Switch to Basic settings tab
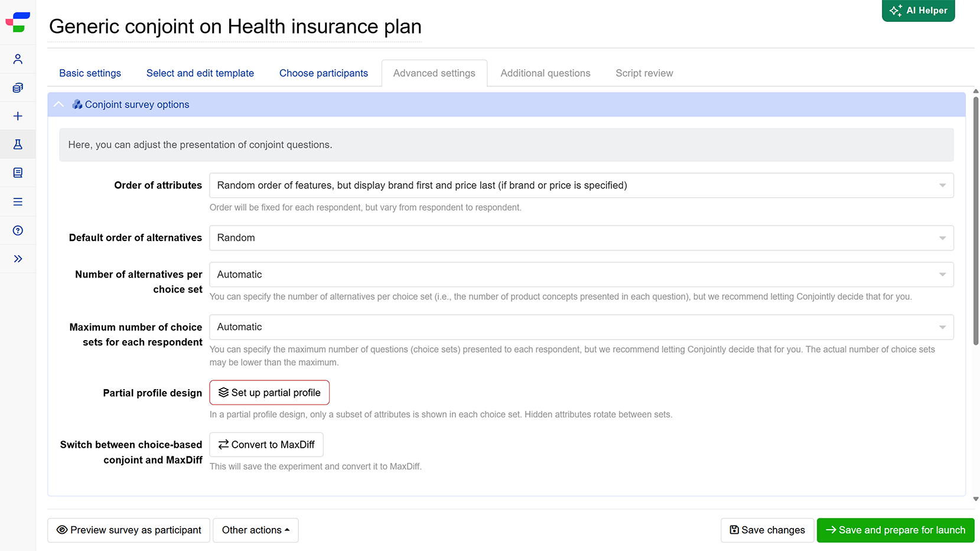 pos(90,73)
